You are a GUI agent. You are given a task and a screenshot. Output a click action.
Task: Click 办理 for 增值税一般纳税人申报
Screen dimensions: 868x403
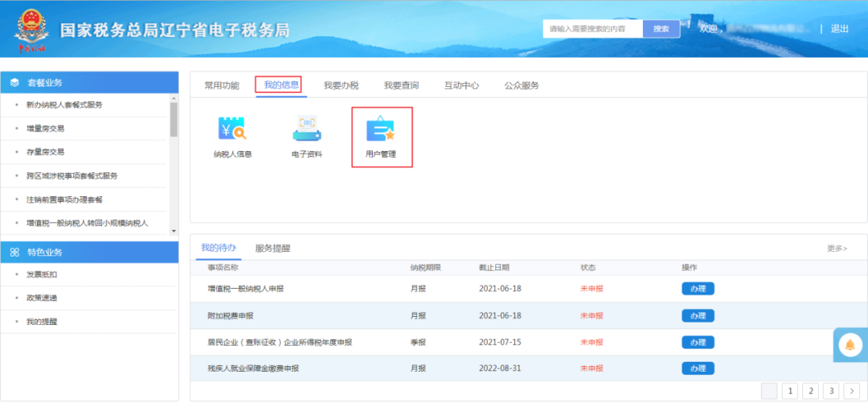(x=698, y=289)
